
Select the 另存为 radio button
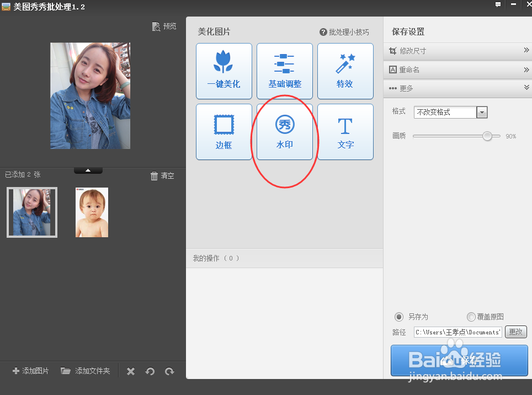[399, 317]
